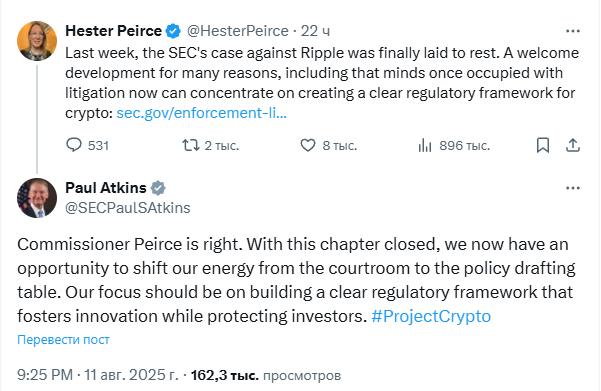Click Hester Peirce's blue verified badge
601x391 pixels.
coord(173,31)
